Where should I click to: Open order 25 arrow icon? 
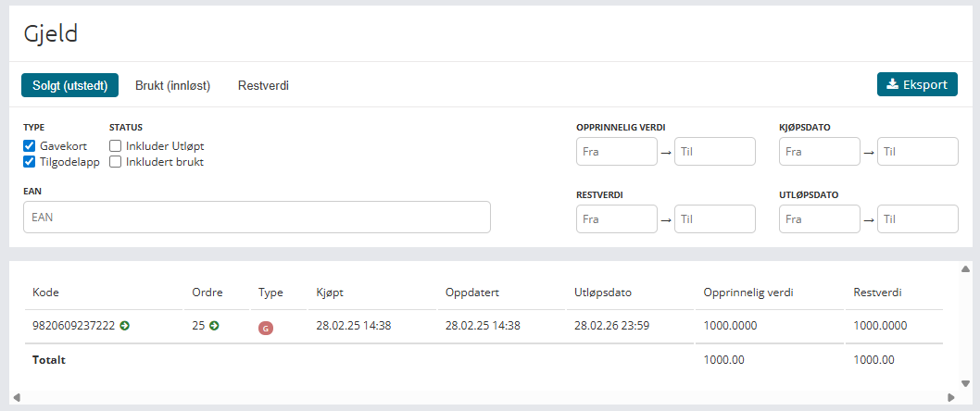point(214,326)
